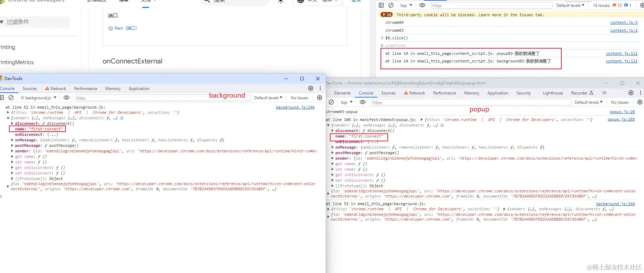Viewport: 644px width, 273px height.
Task: Focus Filter field in top-right console
Action: (492, 6)
